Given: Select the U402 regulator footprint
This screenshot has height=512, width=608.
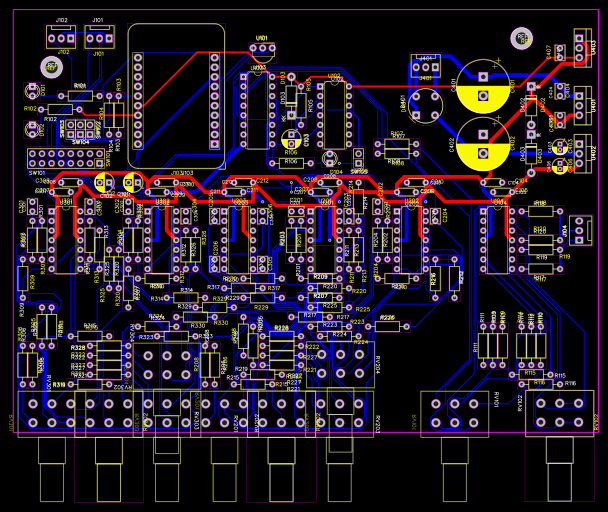Looking at the screenshot, I should click(x=582, y=154).
